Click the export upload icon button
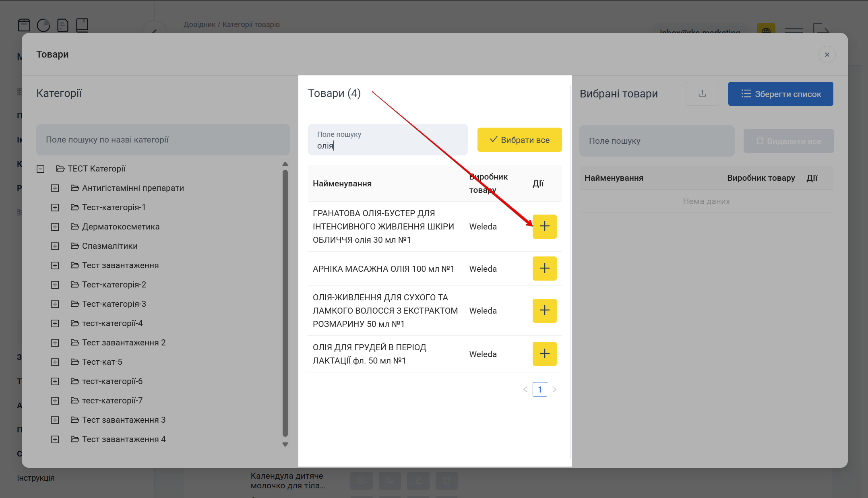This screenshot has height=498, width=868. [702, 94]
